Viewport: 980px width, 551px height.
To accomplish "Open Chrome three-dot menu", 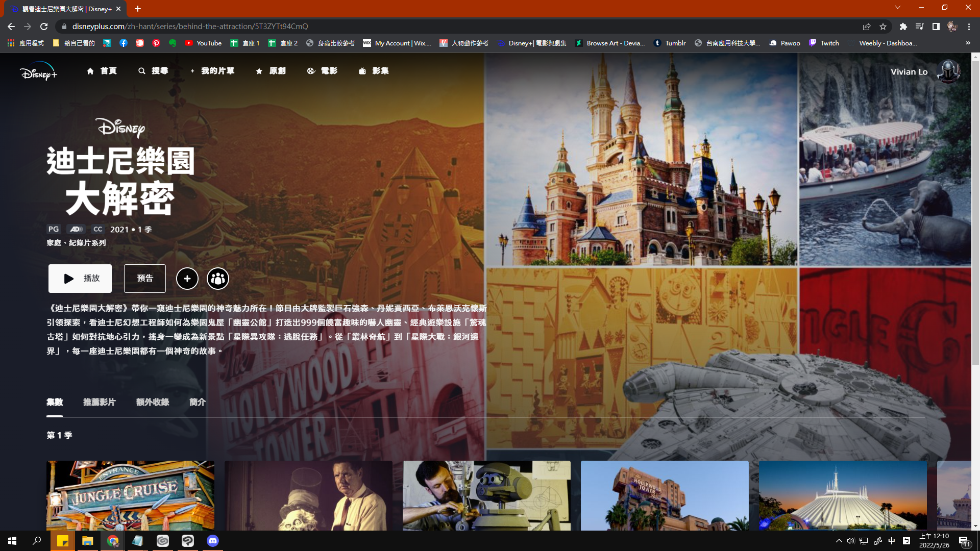I will (x=969, y=27).
